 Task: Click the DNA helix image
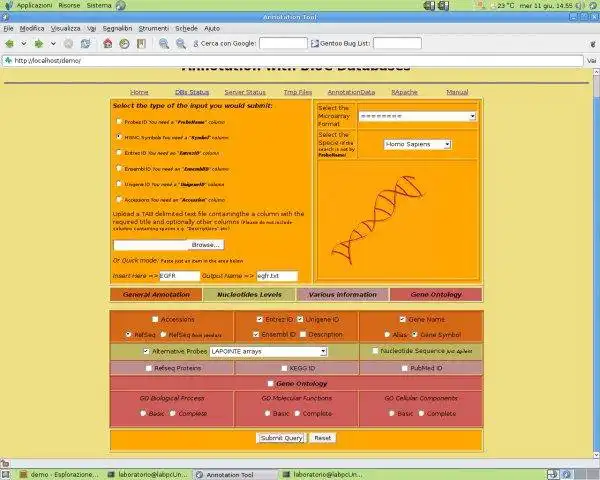point(378,220)
